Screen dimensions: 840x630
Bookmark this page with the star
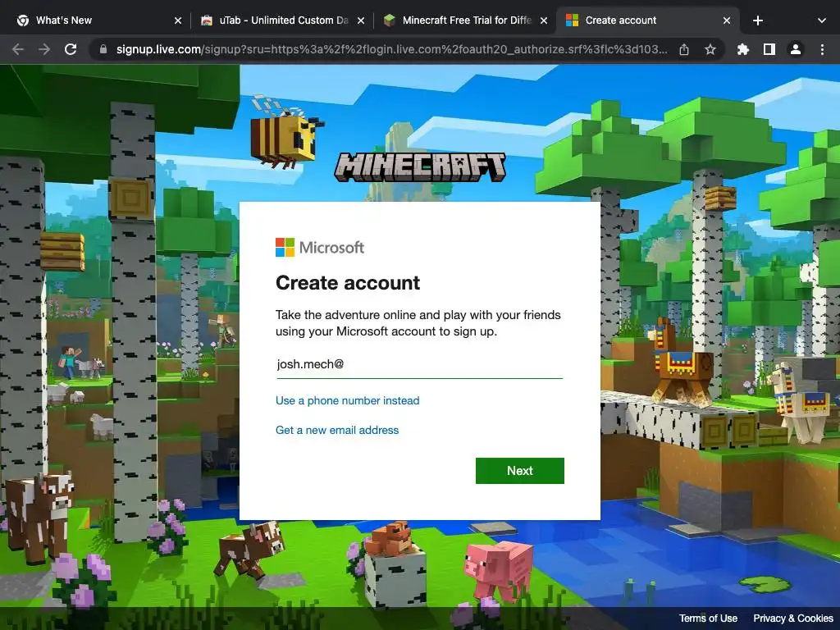pyautogui.click(x=710, y=50)
